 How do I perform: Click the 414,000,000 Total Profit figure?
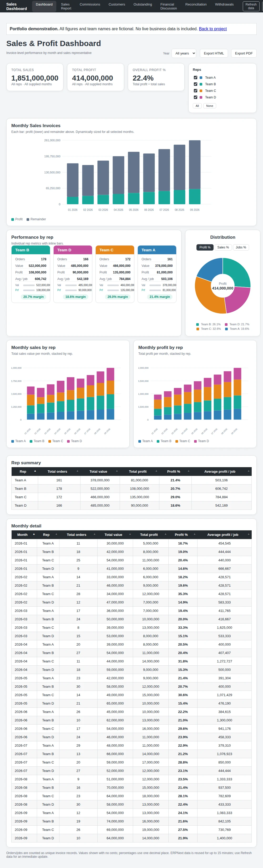93,78
